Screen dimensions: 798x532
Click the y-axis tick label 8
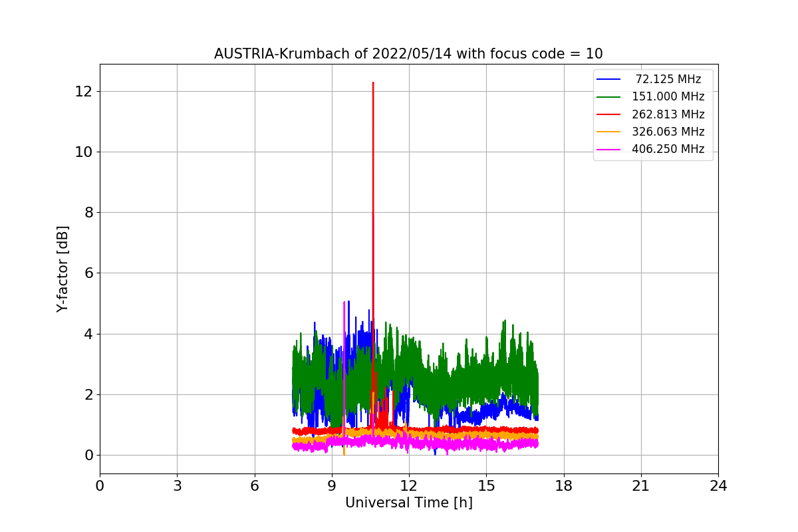point(88,213)
